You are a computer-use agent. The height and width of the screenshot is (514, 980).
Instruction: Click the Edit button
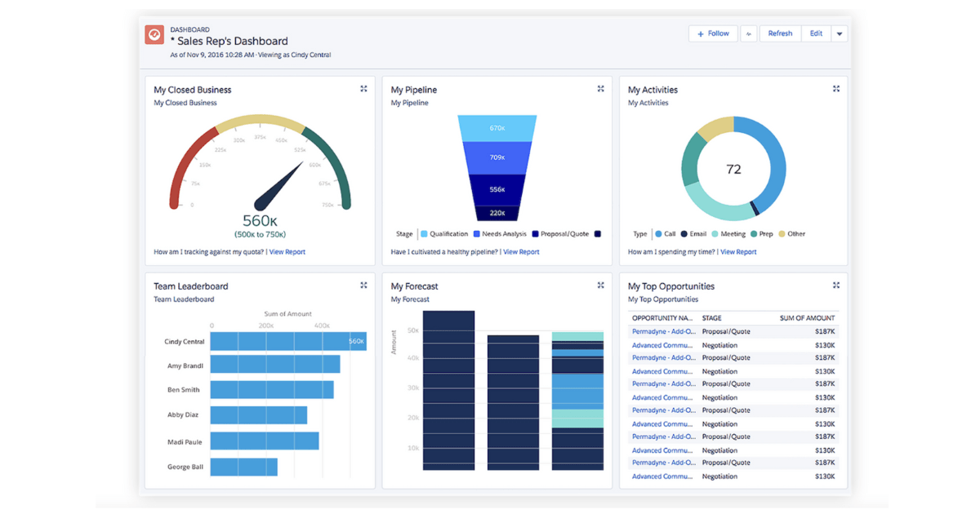[816, 33]
